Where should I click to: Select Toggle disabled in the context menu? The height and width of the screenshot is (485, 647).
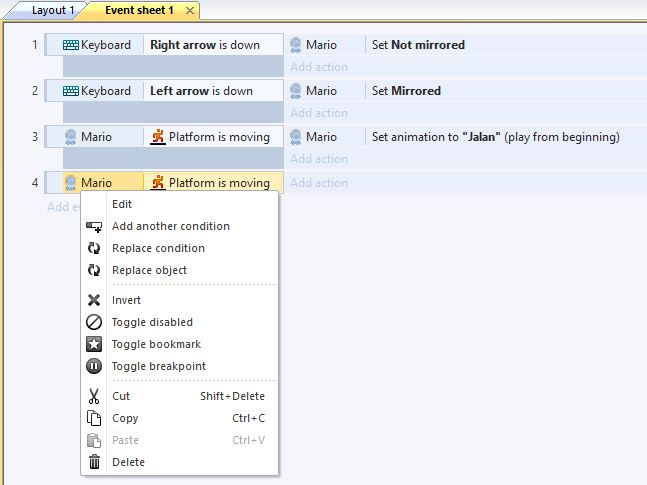click(x=152, y=322)
